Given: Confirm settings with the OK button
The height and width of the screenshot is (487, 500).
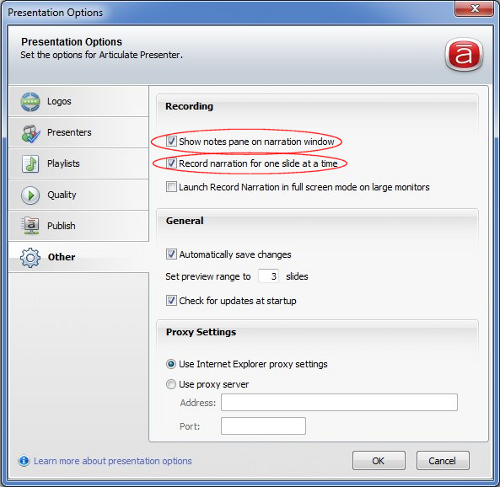Looking at the screenshot, I should 379,461.
